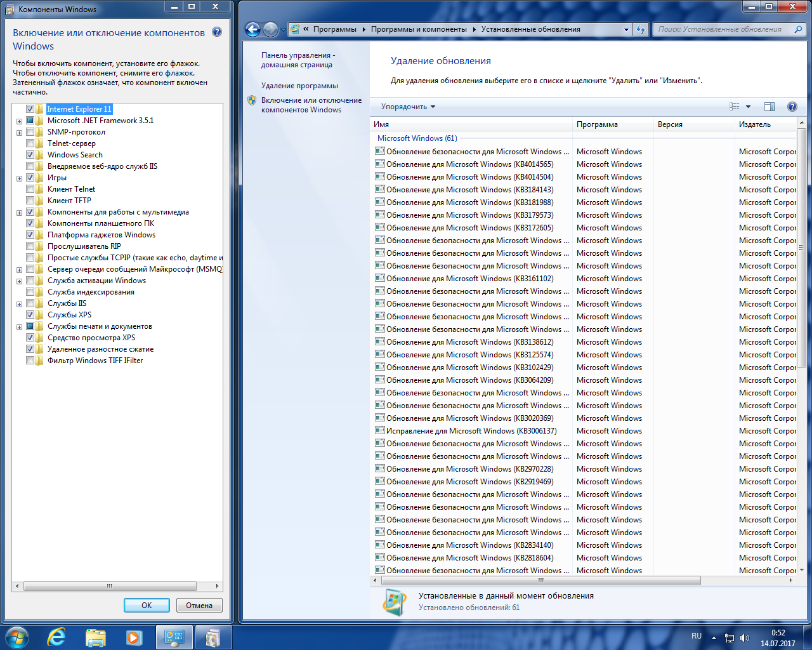Uncheck Платформа гаджетов Windows
The image size is (812, 650).
(30, 235)
